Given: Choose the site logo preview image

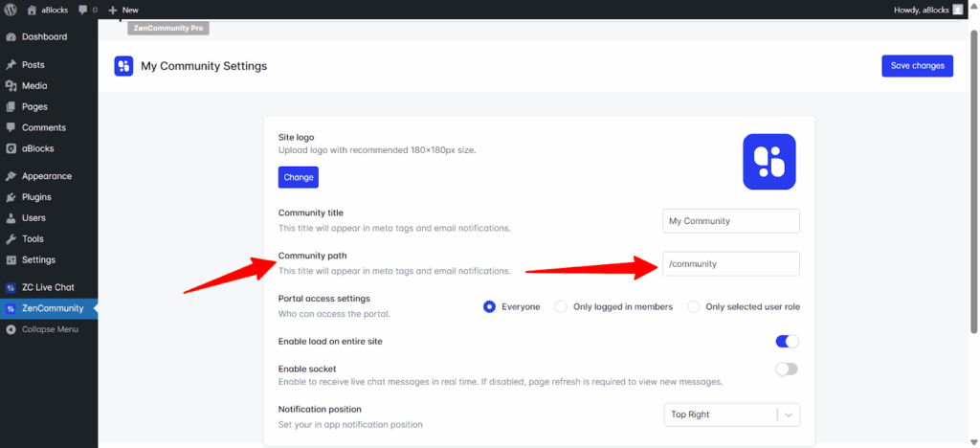Looking at the screenshot, I should tap(768, 161).
